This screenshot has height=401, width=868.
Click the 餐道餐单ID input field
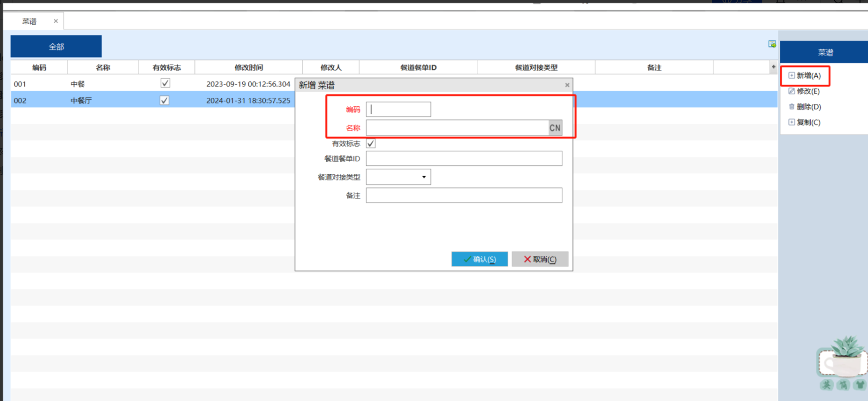(464, 159)
